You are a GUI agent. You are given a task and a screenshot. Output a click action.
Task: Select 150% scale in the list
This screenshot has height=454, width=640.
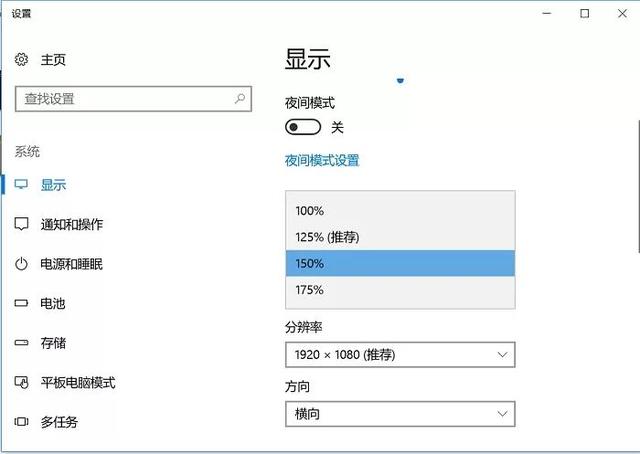pyautogui.click(x=399, y=263)
